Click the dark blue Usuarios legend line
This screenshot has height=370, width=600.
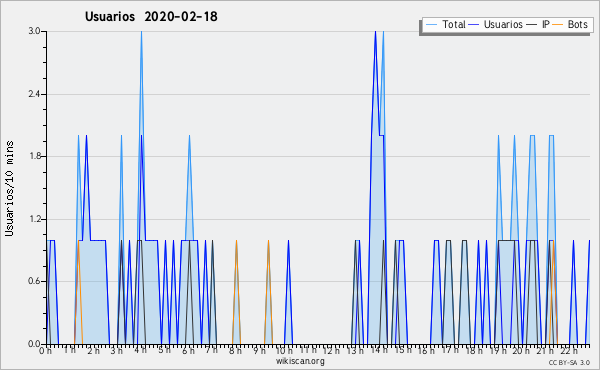click(474, 24)
